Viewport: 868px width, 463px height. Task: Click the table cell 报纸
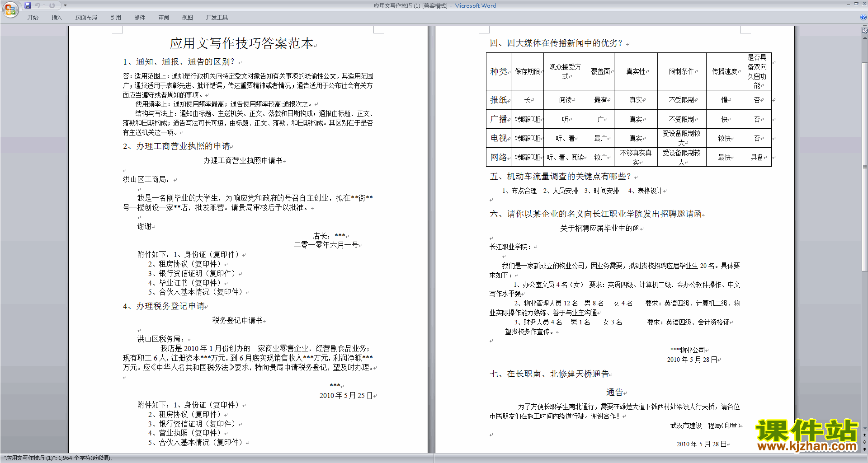point(499,100)
